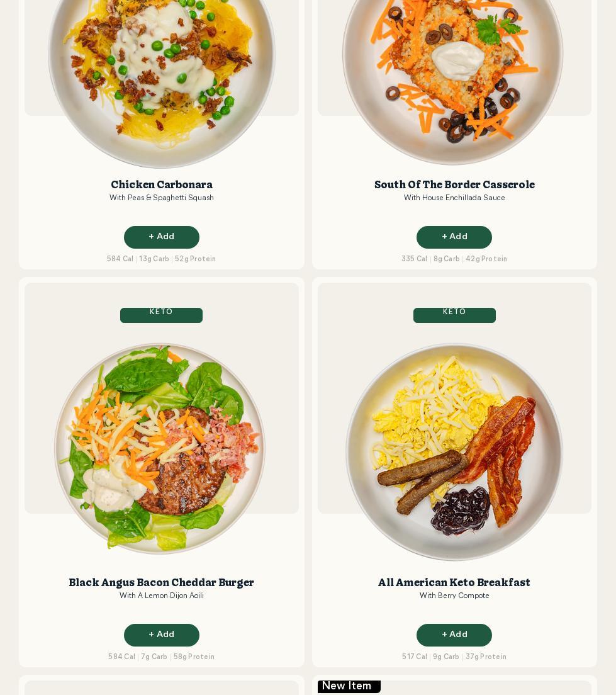Add All American Keto Breakfast

(x=454, y=635)
